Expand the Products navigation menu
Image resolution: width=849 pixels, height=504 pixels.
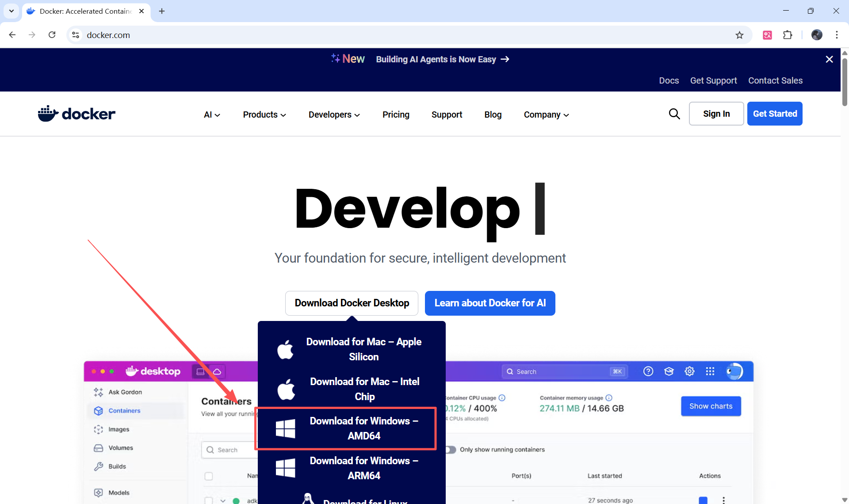click(264, 115)
